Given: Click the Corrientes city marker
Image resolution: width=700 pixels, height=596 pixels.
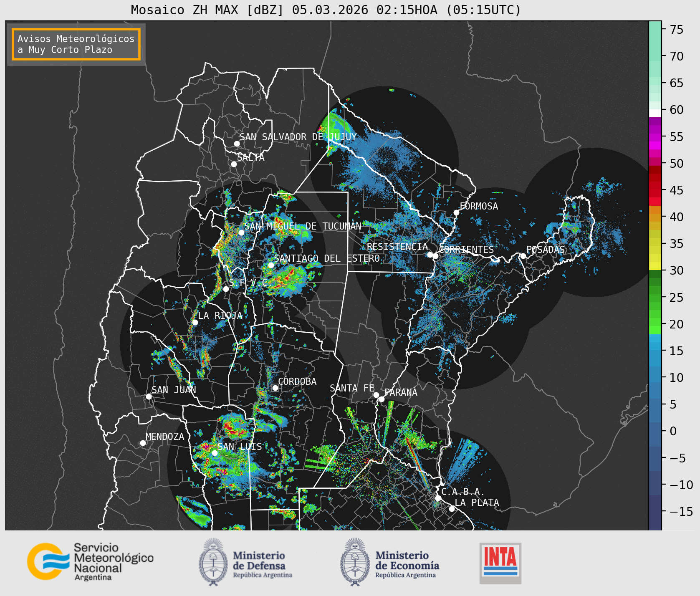Looking at the screenshot, I should point(435,256).
